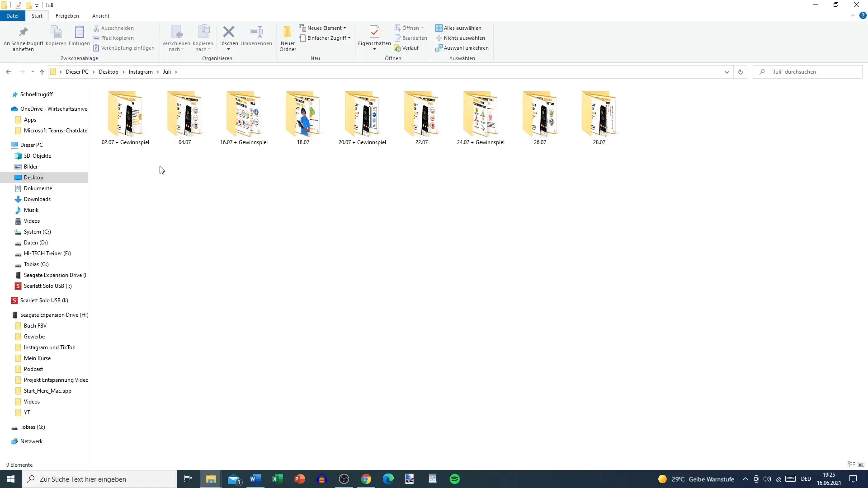This screenshot has width=868, height=488.
Task: Toggle Nichts auswählen (Select Nothing) option
Action: pyautogui.click(x=464, y=38)
